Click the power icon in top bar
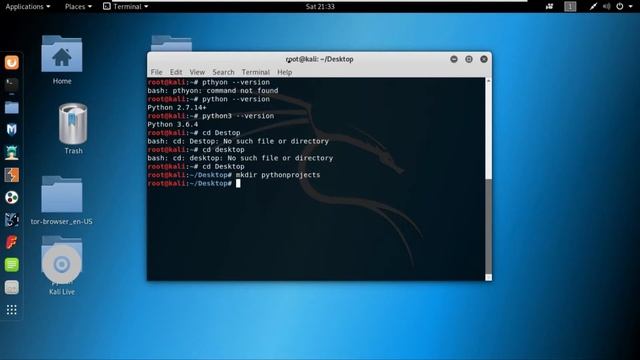The height and width of the screenshot is (360, 640). tap(620, 6)
